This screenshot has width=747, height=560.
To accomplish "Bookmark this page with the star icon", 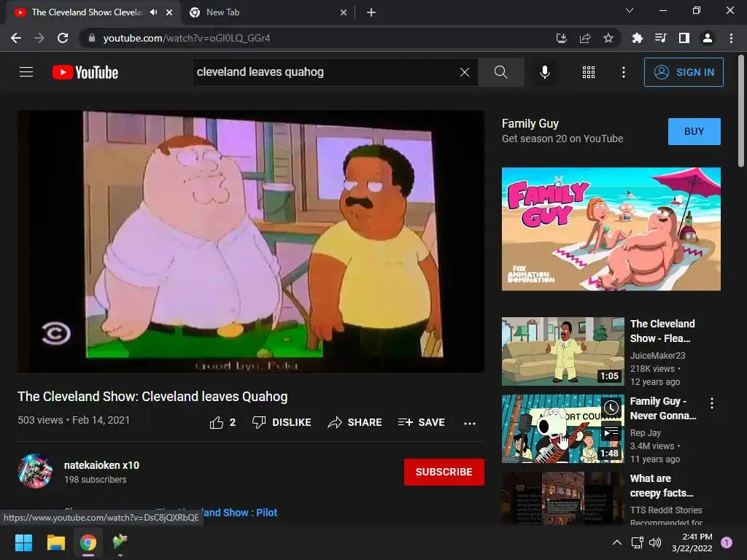I will point(608,38).
